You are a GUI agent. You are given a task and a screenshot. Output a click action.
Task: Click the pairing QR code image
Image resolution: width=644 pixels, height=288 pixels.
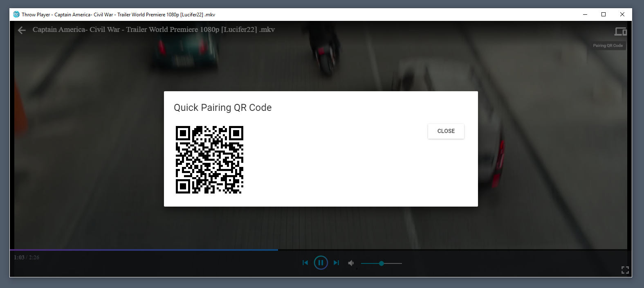coord(209,160)
